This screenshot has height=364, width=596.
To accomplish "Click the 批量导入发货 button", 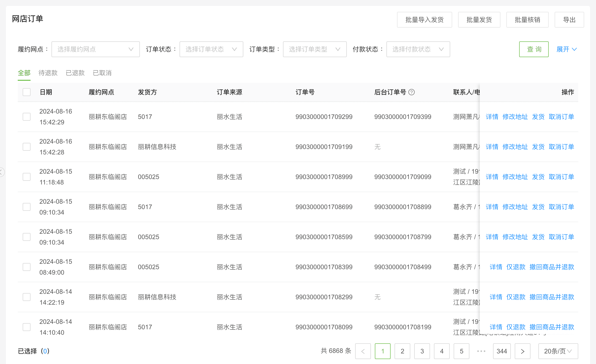I will click(x=424, y=20).
